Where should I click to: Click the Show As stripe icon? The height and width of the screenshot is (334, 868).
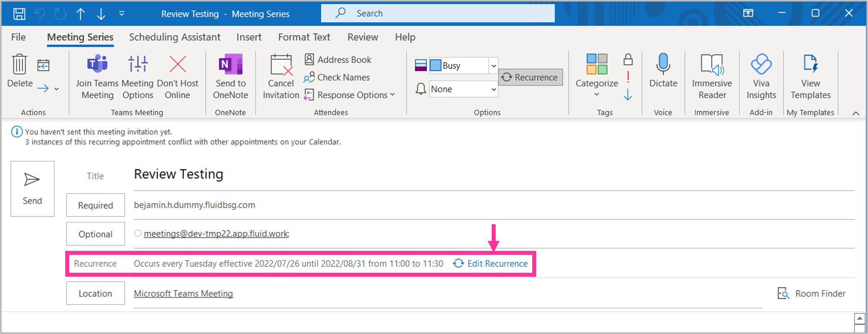(x=420, y=65)
